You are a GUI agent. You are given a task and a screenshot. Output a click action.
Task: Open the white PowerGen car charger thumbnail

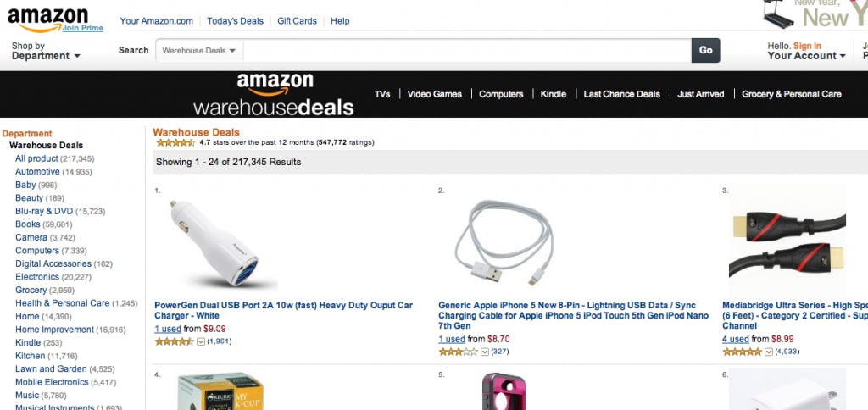pyautogui.click(x=215, y=244)
